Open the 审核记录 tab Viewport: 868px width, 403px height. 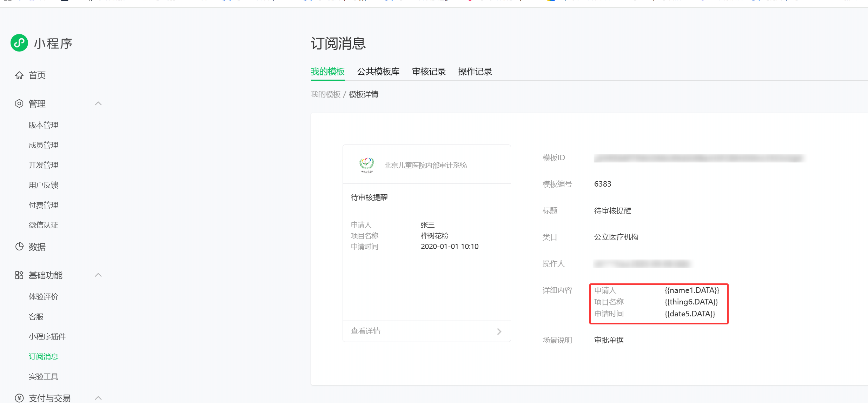(429, 72)
